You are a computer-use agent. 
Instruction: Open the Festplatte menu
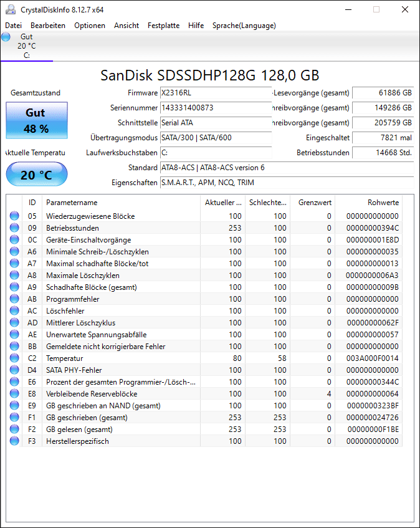click(163, 26)
